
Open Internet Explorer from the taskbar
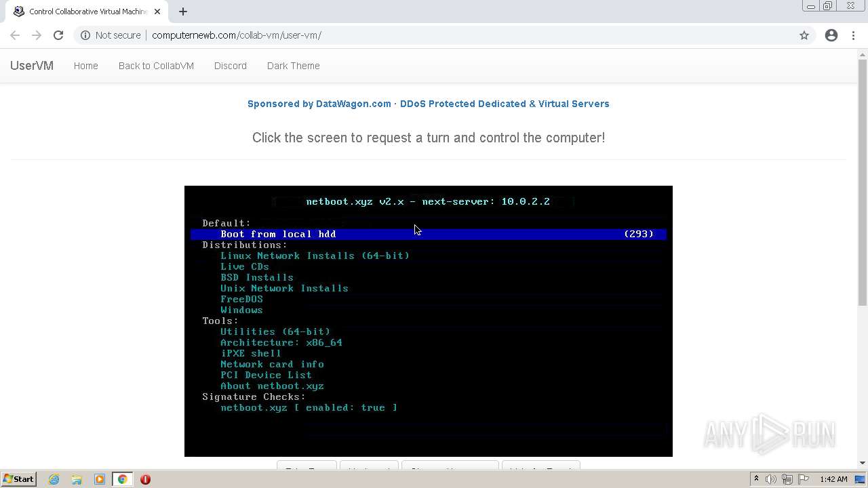pos(54,479)
